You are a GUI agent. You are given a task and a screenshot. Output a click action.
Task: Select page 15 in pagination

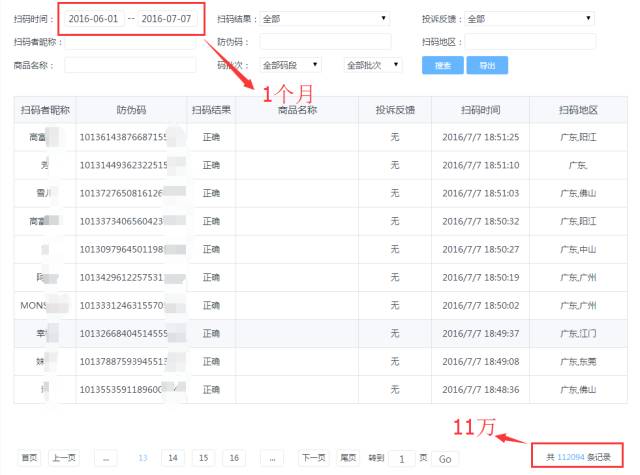204,458
